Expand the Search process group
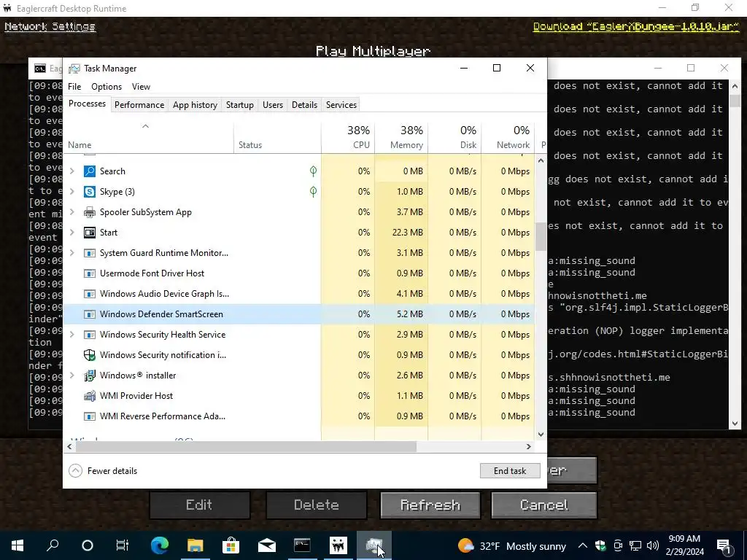Image resolution: width=747 pixels, height=560 pixels. pyautogui.click(x=72, y=171)
